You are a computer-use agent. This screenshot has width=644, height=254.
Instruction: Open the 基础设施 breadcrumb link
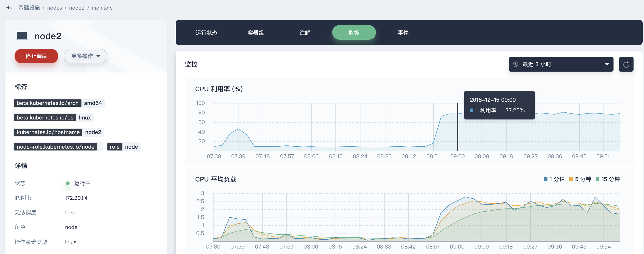coord(29,8)
